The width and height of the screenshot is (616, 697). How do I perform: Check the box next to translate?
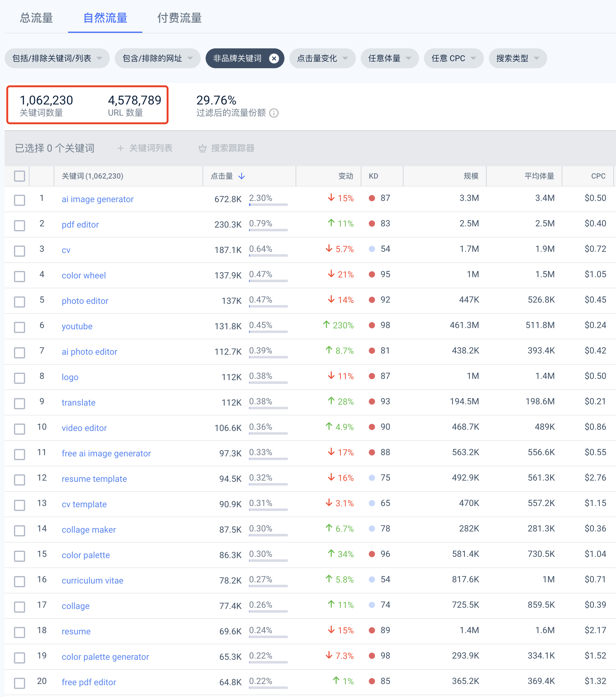(x=20, y=403)
